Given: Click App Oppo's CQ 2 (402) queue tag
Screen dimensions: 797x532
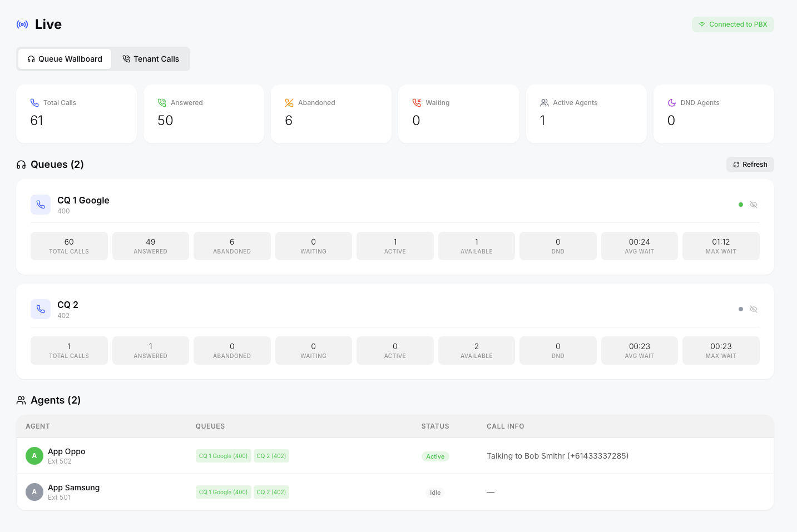Looking at the screenshot, I should (271, 456).
